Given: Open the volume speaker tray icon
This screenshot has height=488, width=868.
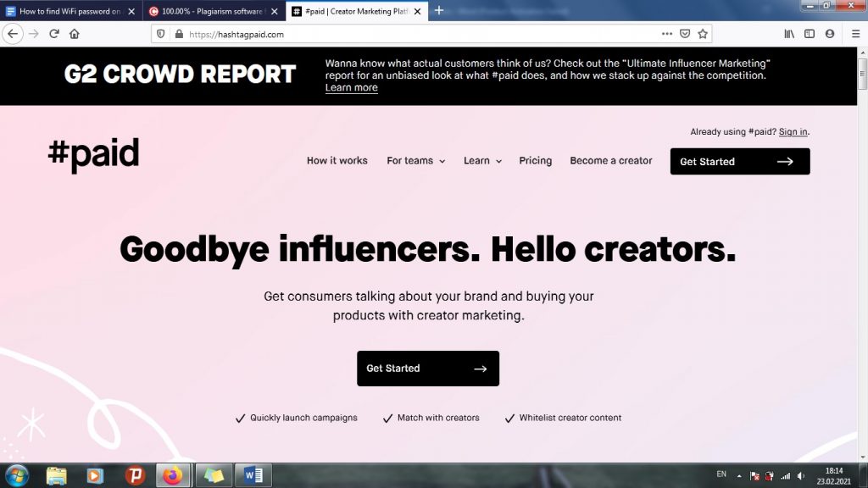Looking at the screenshot, I should click(x=801, y=476).
